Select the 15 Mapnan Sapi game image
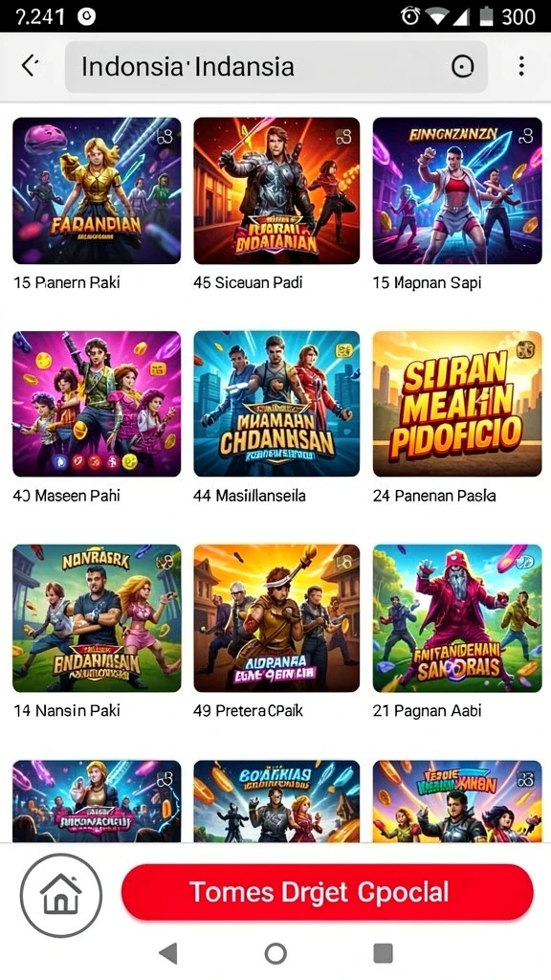The height and width of the screenshot is (980, 551). point(457,190)
